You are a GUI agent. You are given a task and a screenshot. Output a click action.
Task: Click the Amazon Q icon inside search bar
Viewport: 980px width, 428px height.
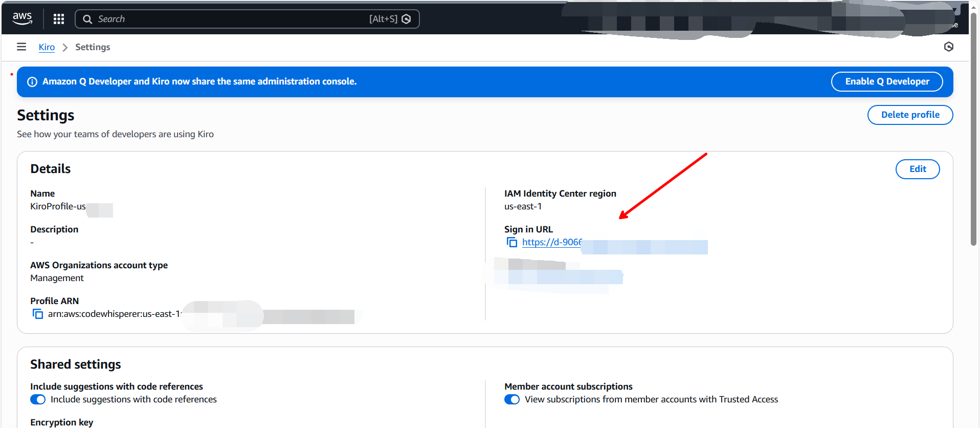[406, 19]
